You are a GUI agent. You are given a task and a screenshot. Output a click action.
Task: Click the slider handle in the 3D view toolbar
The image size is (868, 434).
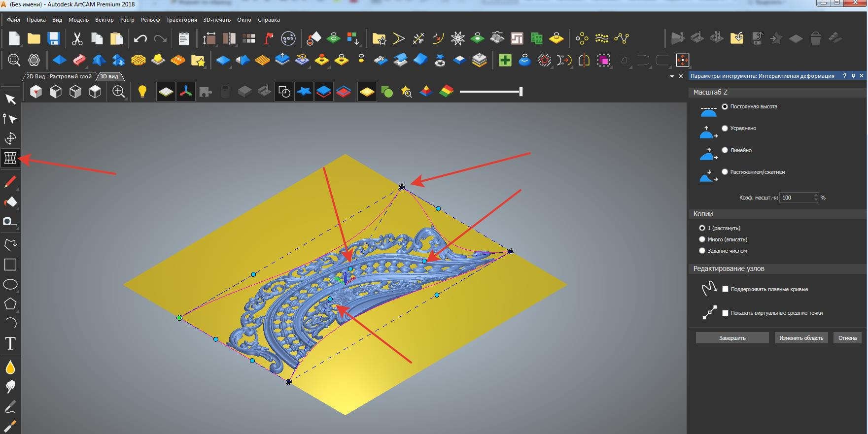521,92
